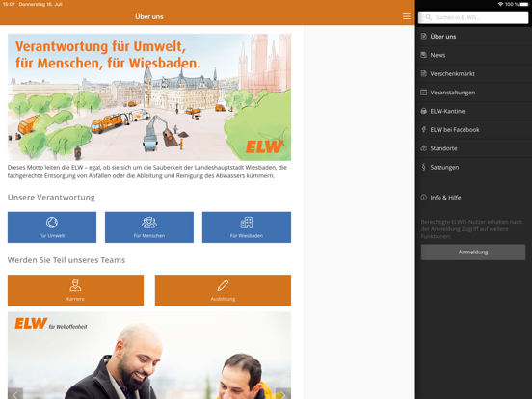Click the Berechtigte ELWIS-Nutzer hint text

(x=471, y=229)
